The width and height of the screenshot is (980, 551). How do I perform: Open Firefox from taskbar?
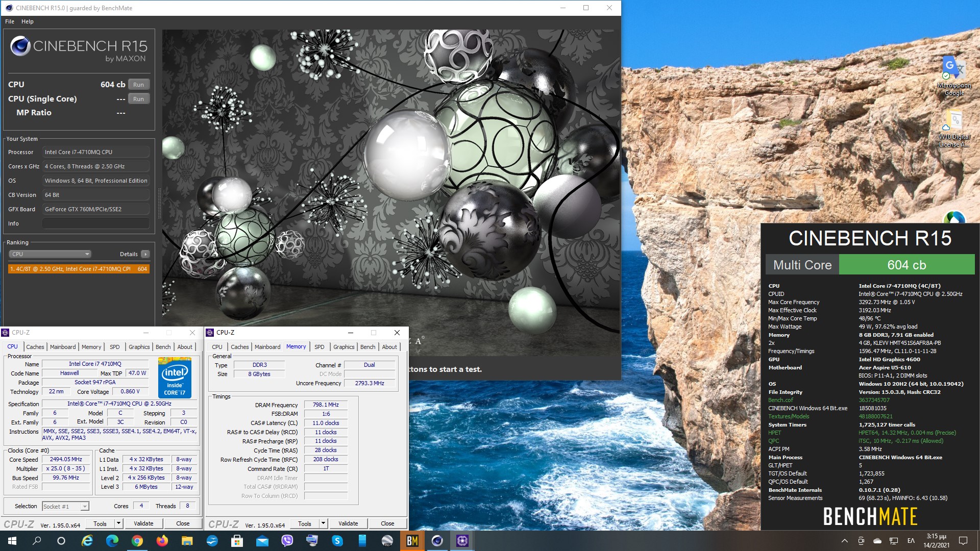tap(162, 541)
